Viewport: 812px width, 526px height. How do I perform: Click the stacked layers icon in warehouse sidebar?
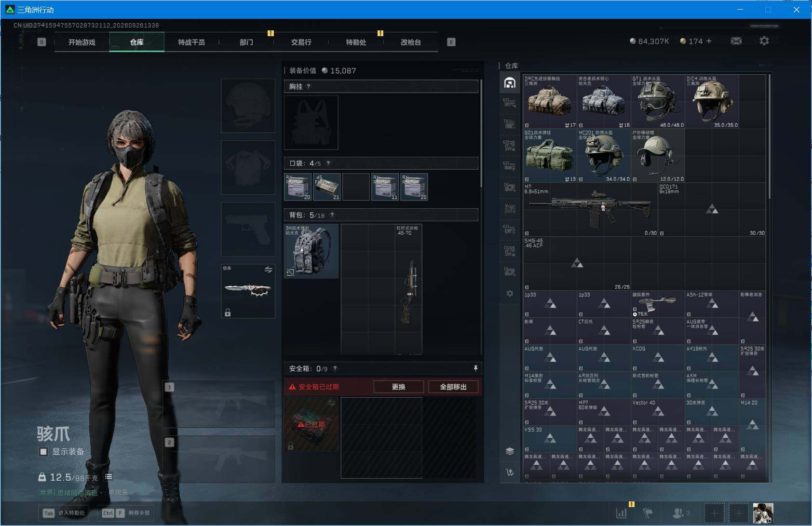pyautogui.click(x=510, y=451)
